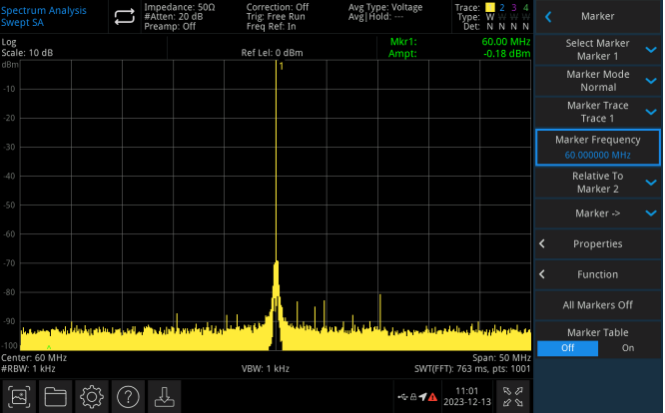665x413 pixels.
Task: Click the help question mark icon
Action: [x=128, y=396]
